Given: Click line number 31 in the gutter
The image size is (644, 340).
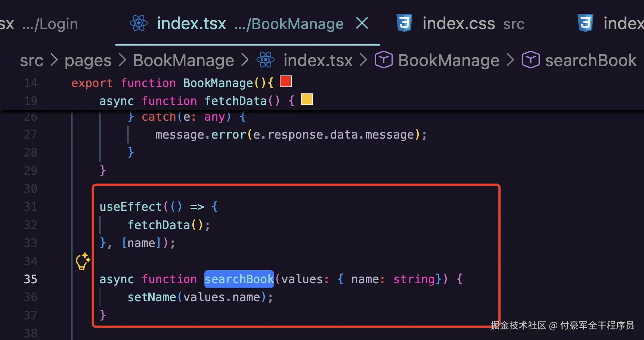Looking at the screenshot, I should 31,207.
